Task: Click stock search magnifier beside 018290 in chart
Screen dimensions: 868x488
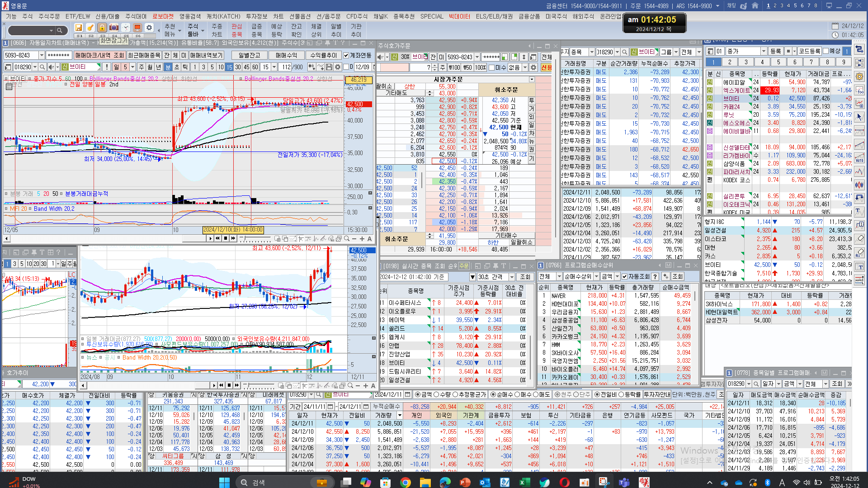Action: 42,67
